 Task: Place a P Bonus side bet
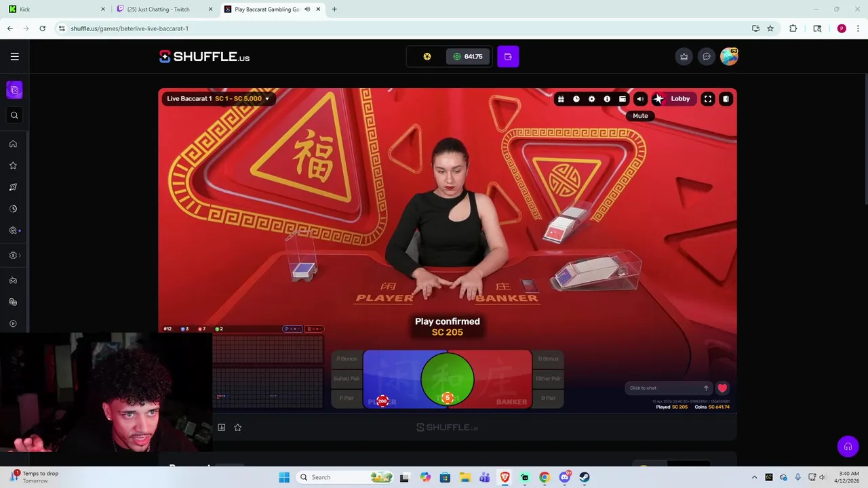[347, 359]
